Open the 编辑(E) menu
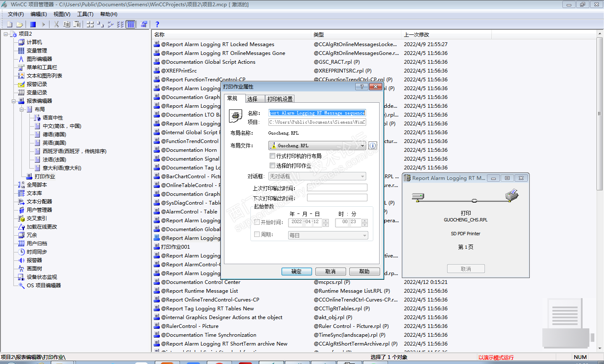The image size is (604, 364). [39, 14]
